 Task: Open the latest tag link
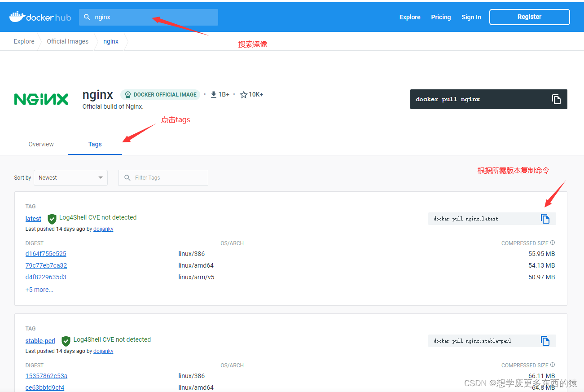33,219
